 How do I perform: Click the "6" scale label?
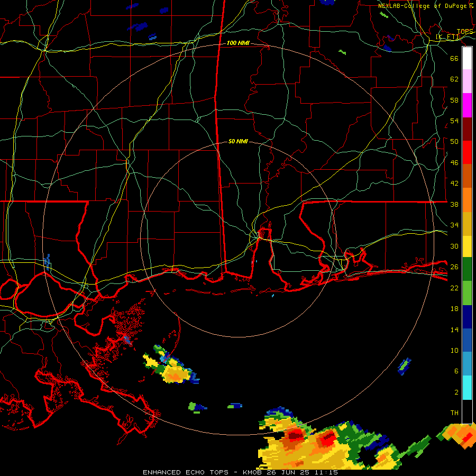pos(456,371)
